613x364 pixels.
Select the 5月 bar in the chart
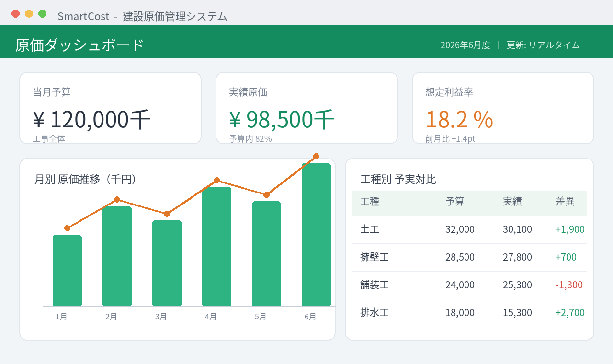pyautogui.click(x=266, y=253)
